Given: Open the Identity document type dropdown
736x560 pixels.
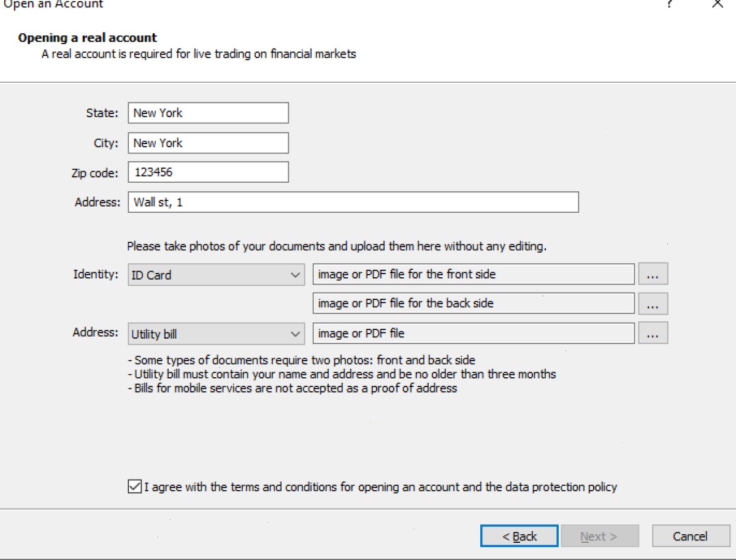Looking at the screenshot, I should (x=216, y=275).
